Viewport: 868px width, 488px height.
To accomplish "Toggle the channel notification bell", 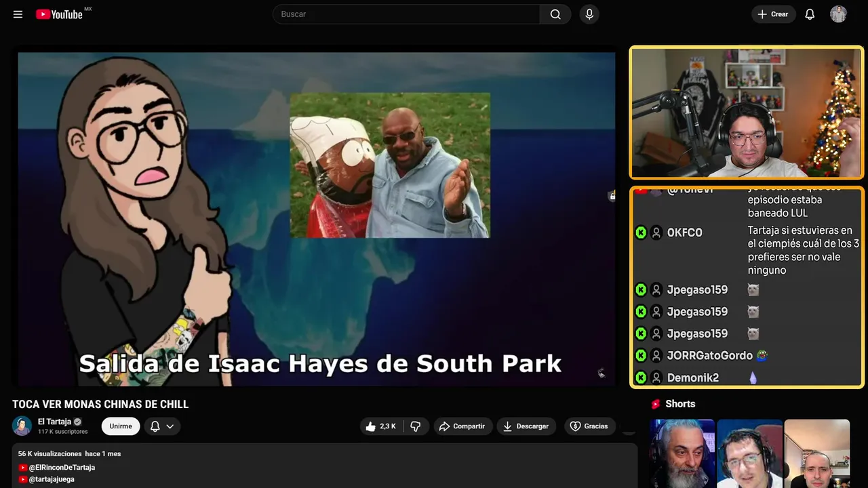I will (155, 426).
